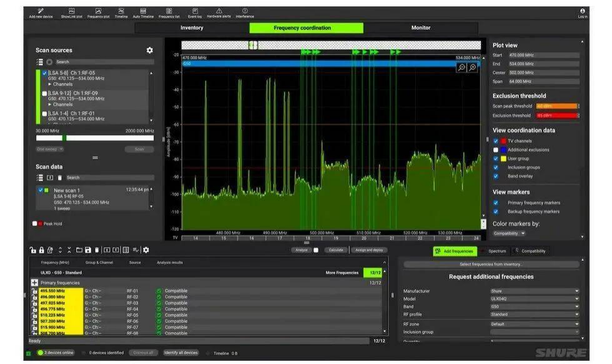Switch to the Inventory tab

(x=192, y=27)
